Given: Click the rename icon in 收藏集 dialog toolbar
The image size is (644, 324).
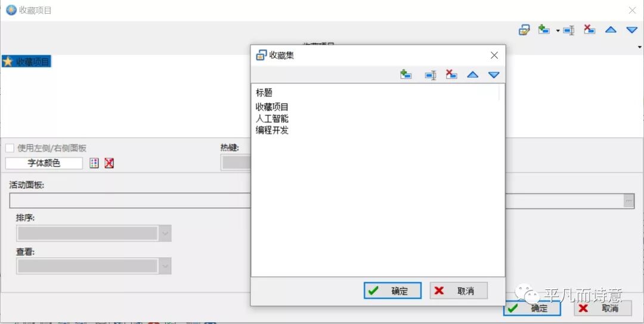Looking at the screenshot, I should coord(430,75).
